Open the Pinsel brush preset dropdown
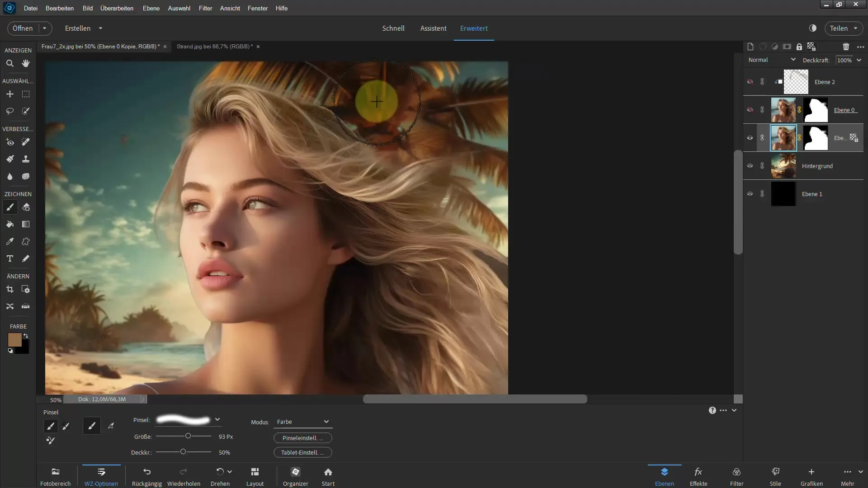868x488 pixels. tap(217, 420)
